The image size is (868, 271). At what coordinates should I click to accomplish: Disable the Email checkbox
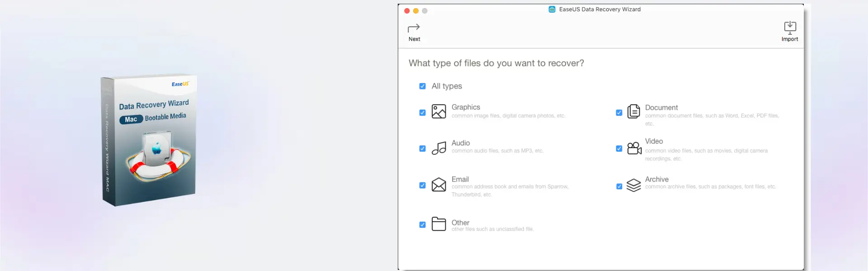point(422,185)
